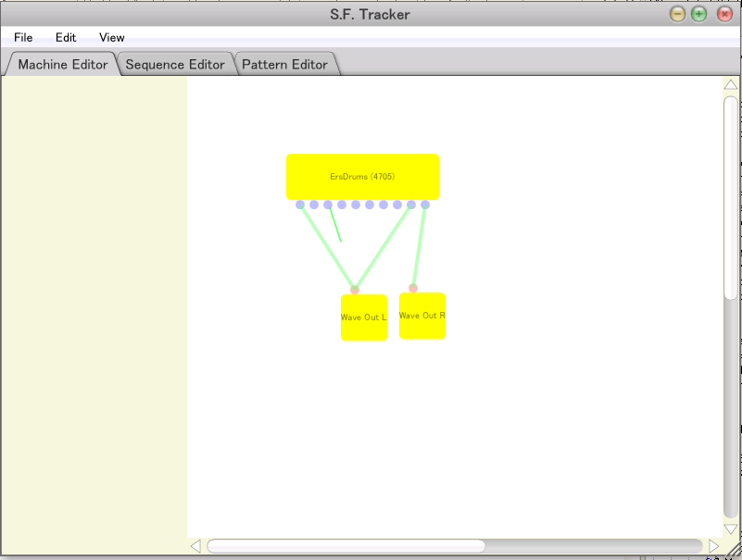Image resolution: width=742 pixels, height=560 pixels.
Task: Open the Edit menu
Action: click(x=66, y=38)
